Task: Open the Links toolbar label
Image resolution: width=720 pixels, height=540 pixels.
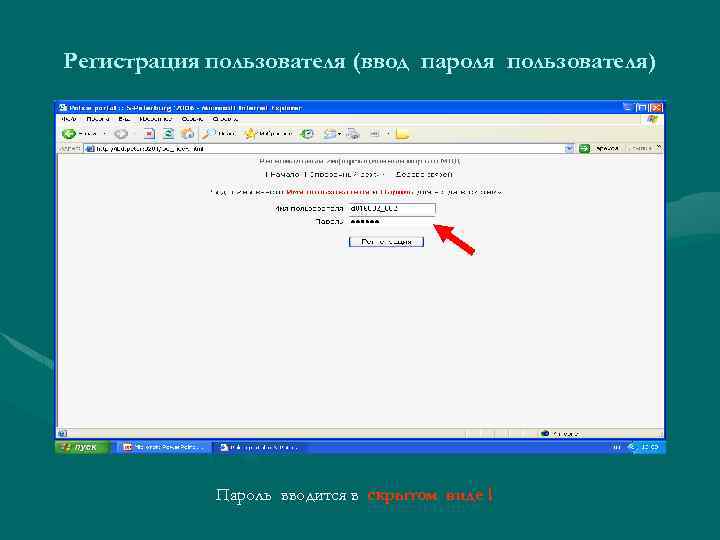Action: point(641,148)
